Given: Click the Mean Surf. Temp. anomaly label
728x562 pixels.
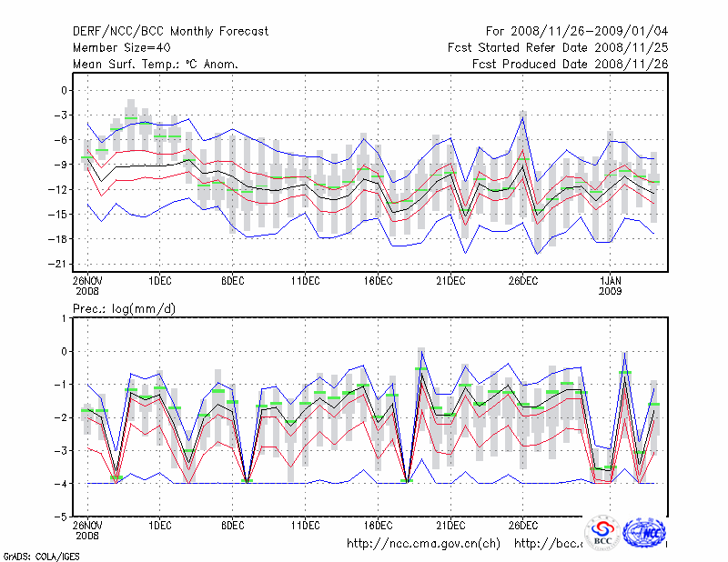Looking at the screenshot, I should [x=156, y=64].
